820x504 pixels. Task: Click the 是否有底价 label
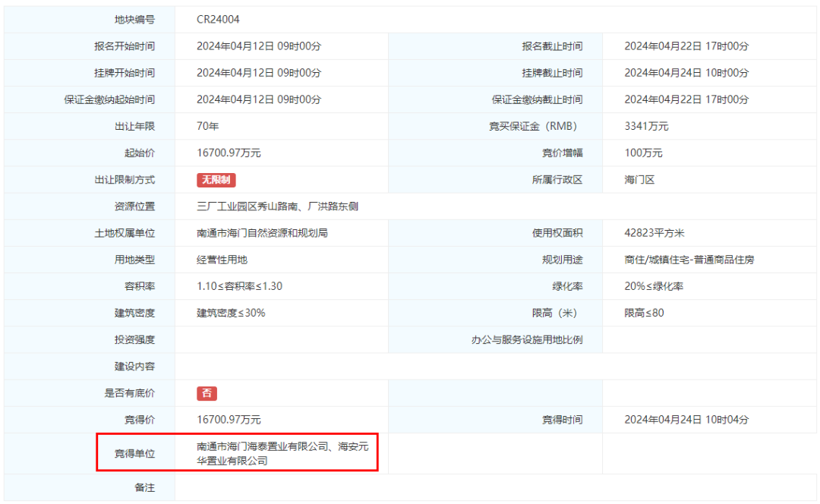(130, 392)
